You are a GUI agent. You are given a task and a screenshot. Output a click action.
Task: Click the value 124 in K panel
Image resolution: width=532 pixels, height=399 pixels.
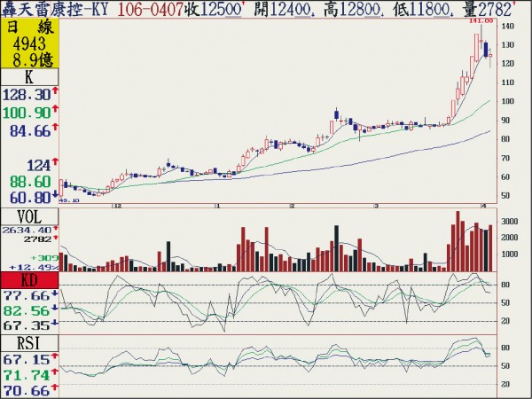(x=39, y=166)
